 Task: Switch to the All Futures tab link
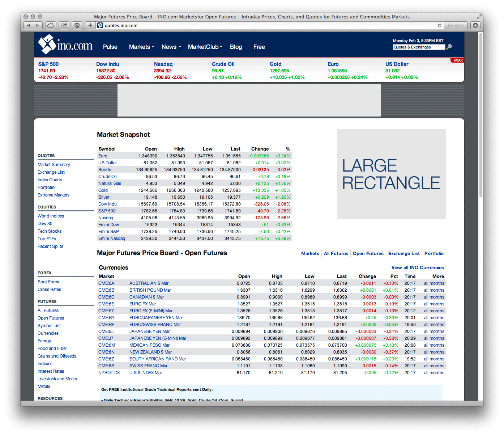click(x=336, y=253)
